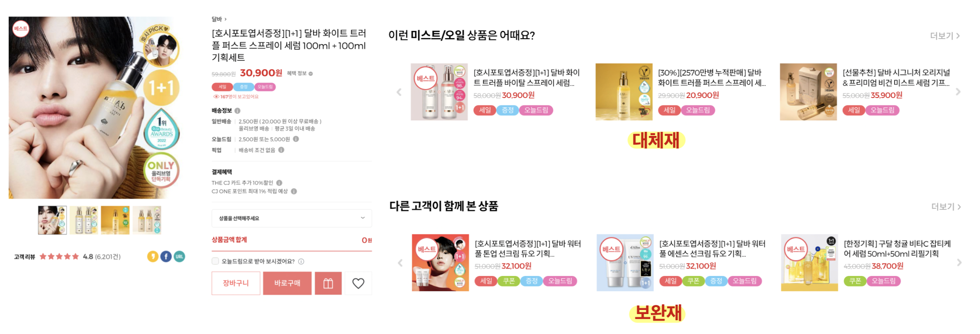Click left arrow of 다른 고객이 함께 본 상품 carousel
Image resolution: width=980 pixels, height=334 pixels.
tap(400, 263)
